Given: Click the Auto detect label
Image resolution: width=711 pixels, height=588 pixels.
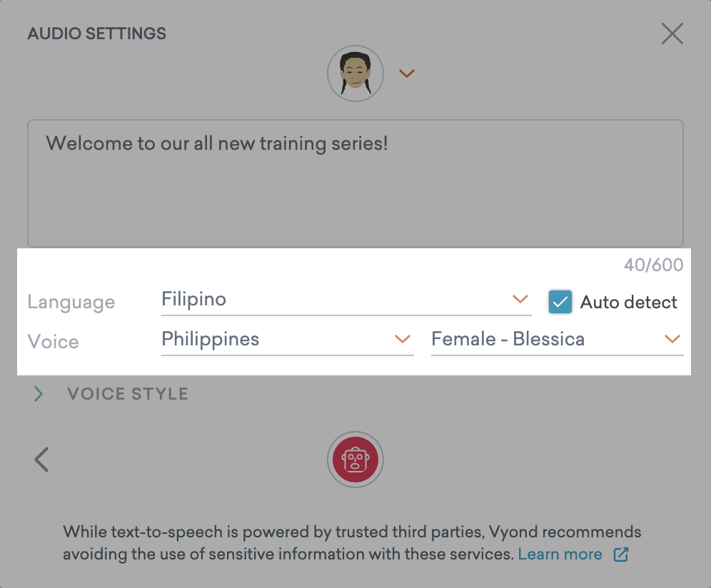Looking at the screenshot, I should [x=629, y=302].
